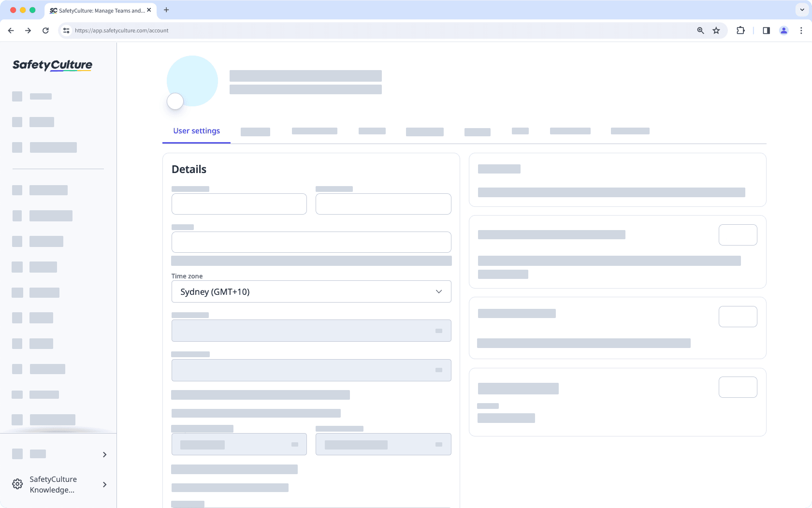Viewport: 812px width, 508px height.
Task: Click the SafetyCulture logo
Action: click(51, 65)
